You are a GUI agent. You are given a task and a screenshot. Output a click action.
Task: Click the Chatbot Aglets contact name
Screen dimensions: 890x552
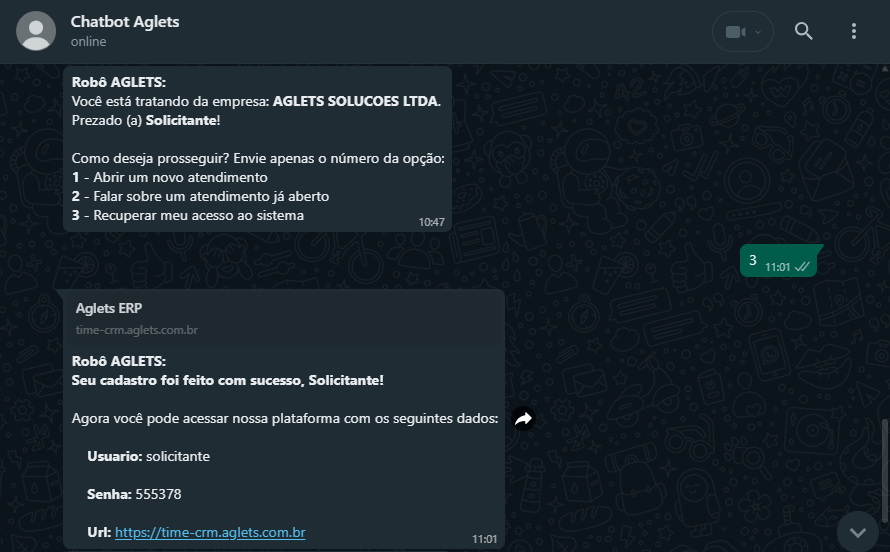(x=125, y=22)
